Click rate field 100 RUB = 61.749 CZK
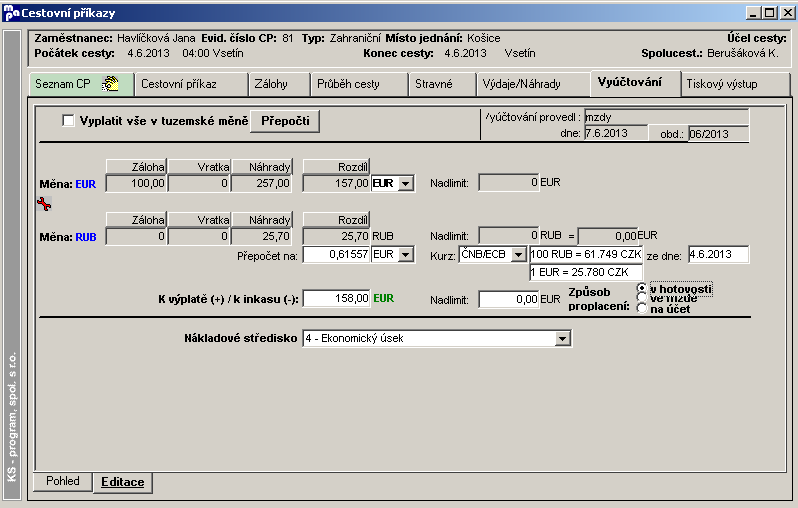The image size is (798, 508). pos(586,254)
